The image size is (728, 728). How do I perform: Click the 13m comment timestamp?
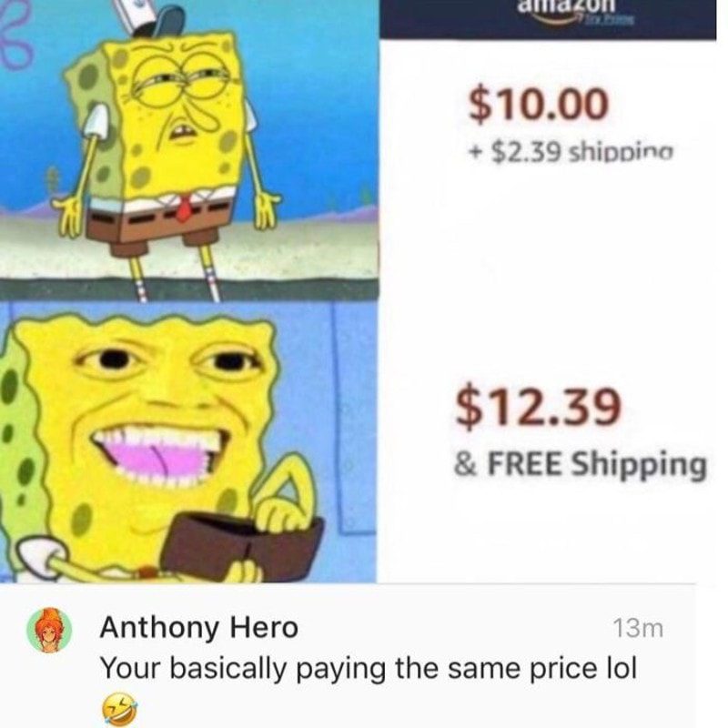tap(638, 629)
